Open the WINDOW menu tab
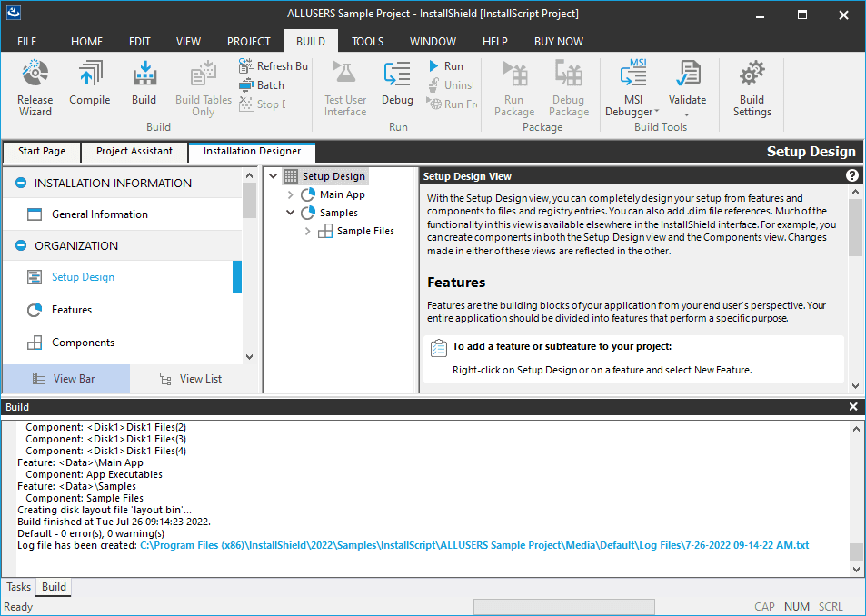866x616 pixels. pos(433,42)
